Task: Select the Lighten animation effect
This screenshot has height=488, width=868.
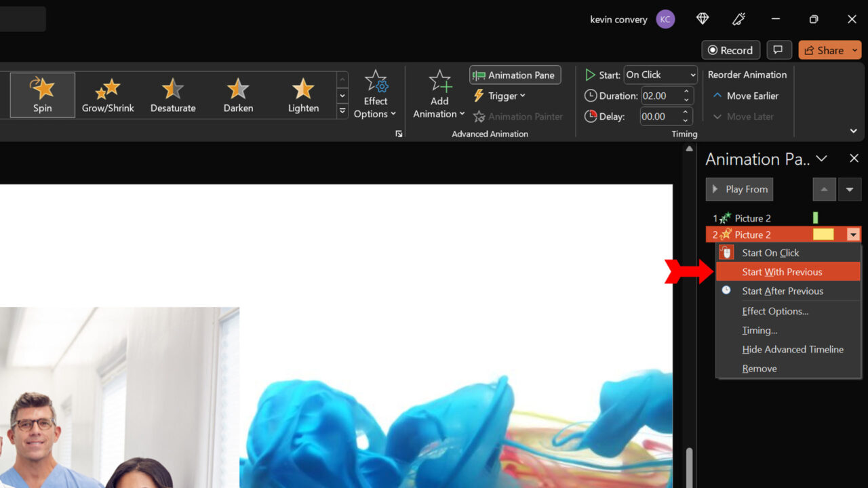Action: click(x=302, y=94)
